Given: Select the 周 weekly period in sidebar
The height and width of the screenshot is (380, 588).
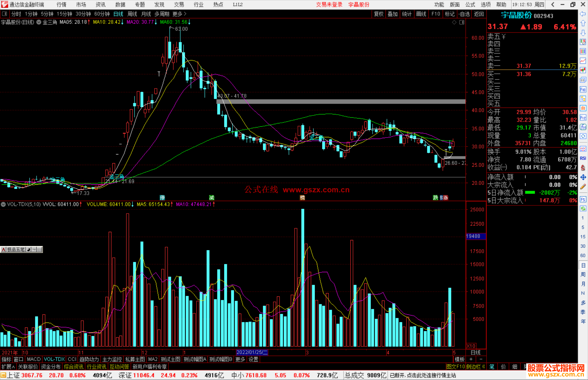Looking at the screenshot, I should [x=583, y=274].
